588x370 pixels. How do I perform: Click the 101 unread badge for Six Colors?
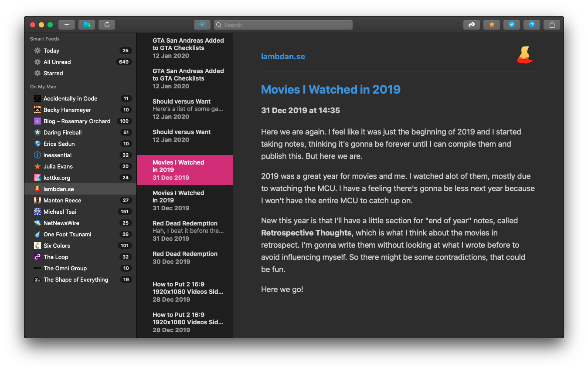click(x=125, y=246)
